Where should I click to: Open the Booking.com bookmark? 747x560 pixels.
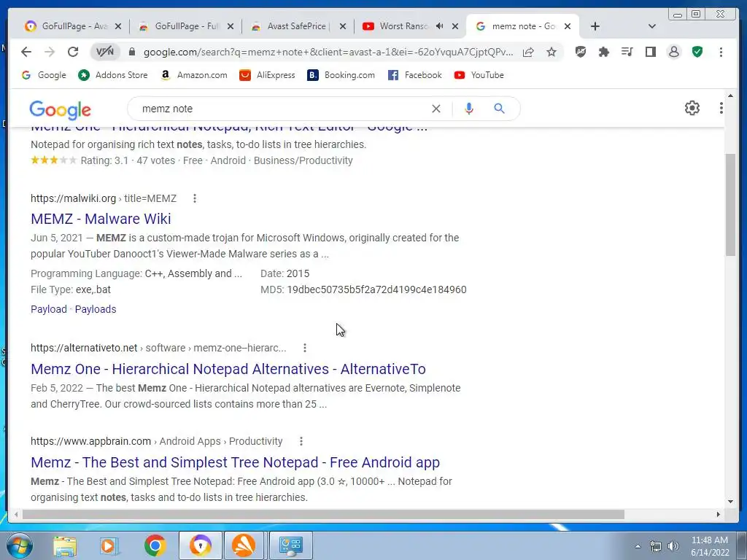tap(341, 75)
